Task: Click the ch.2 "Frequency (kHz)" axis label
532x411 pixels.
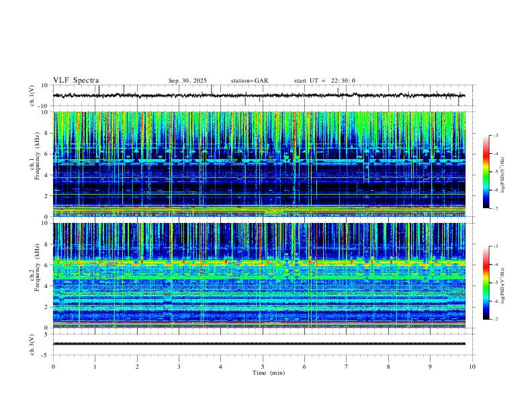Action: pos(37,267)
